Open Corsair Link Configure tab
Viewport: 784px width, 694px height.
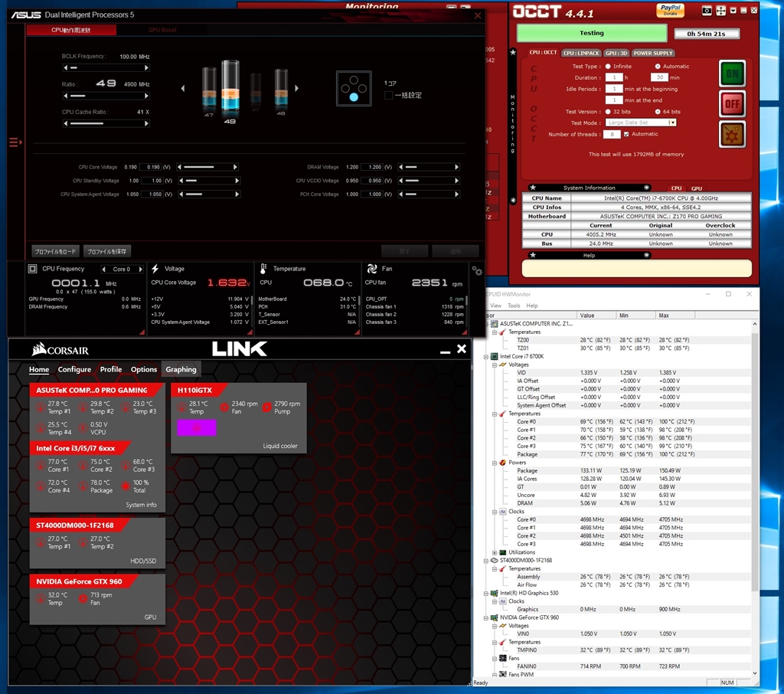pyautogui.click(x=74, y=369)
